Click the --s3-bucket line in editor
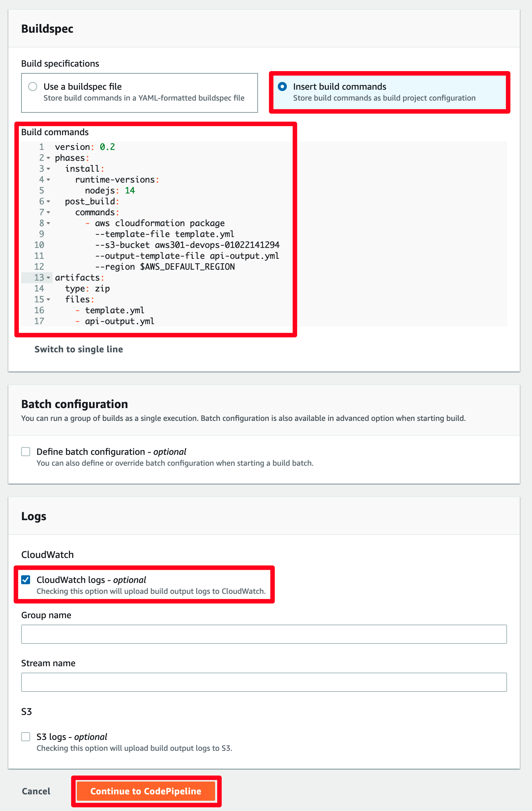Screen dimensions: 532x811 tap(187, 245)
